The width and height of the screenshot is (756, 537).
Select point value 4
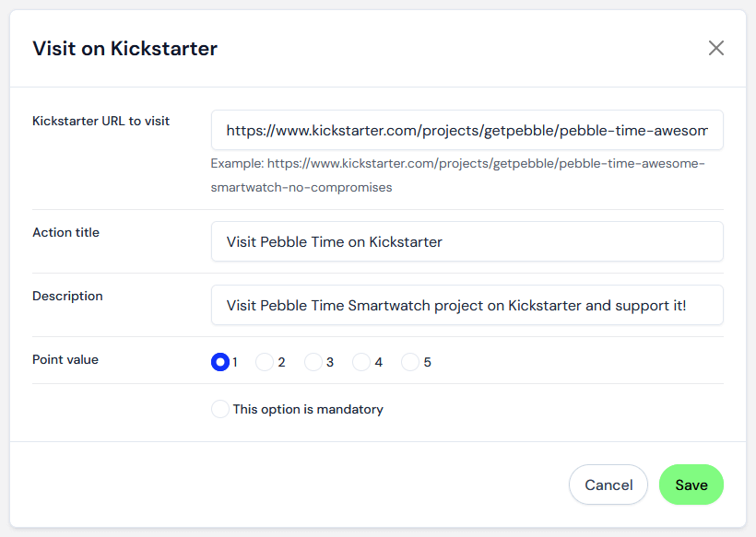tap(361, 362)
